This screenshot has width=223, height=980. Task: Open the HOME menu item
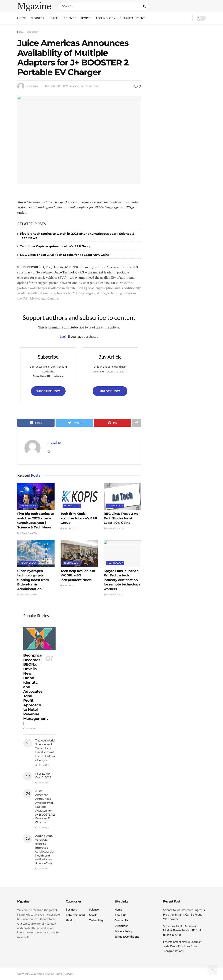pos(22,18)
